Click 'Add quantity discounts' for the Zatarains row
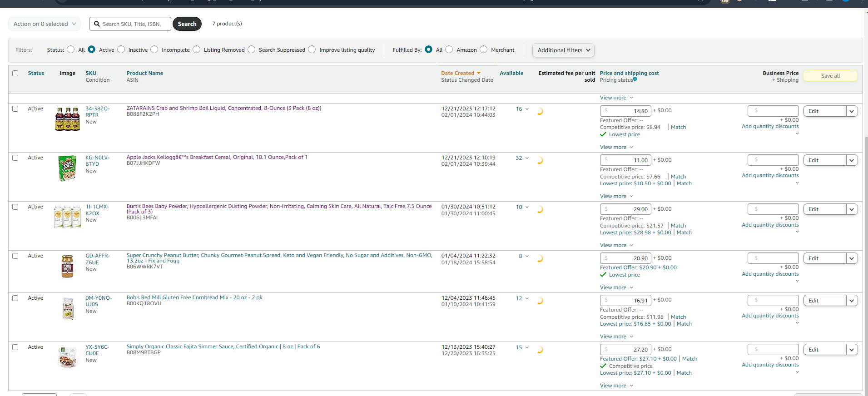The width and height of the screenshot is (868, 396). pyautogui.click(x=770, y=126)
